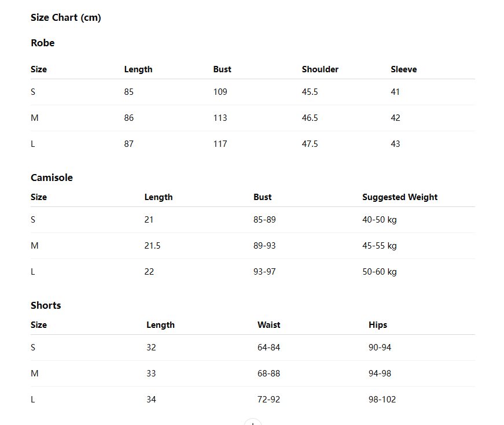The height and width of the screenshot is (425, 504).
Task: Click the Size Chart (cm) heading
Action: (66, 17)
